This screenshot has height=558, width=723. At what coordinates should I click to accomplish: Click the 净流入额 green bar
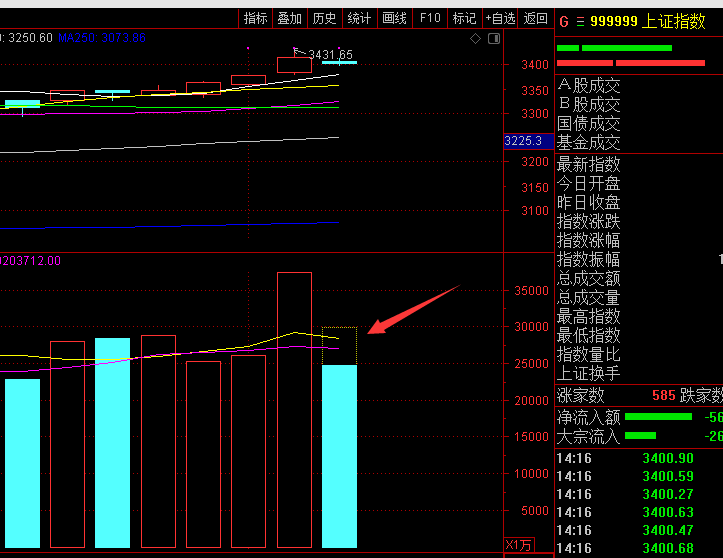657,417
